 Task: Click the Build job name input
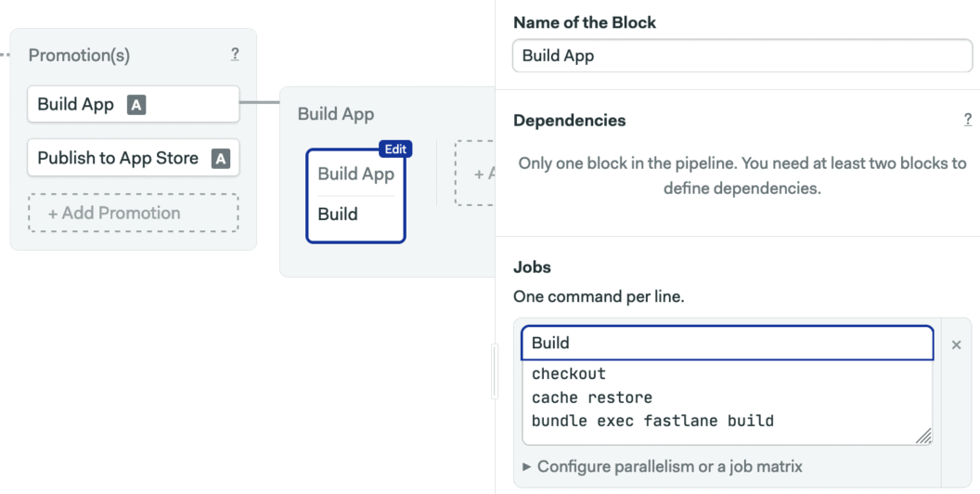pos(727,343)
